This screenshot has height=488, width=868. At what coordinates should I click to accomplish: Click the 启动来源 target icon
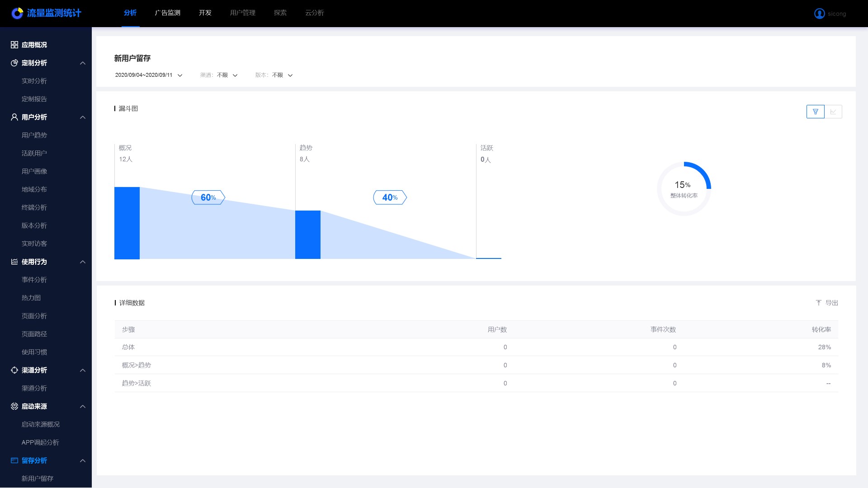click(x=14, y=406)
